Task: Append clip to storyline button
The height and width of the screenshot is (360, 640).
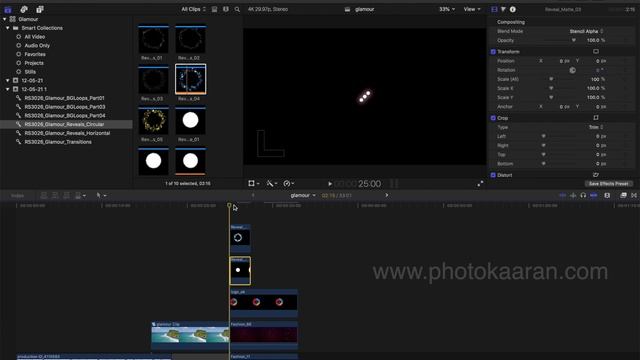Action: (66, 196)
